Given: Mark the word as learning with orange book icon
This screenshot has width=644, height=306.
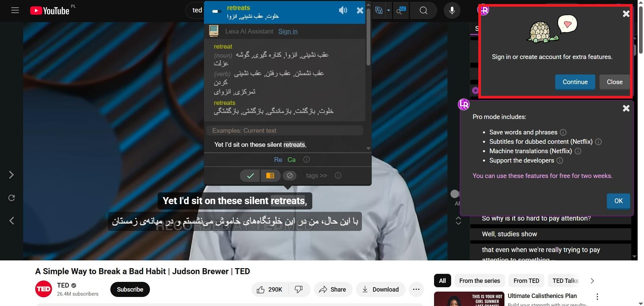Looking at the screenshot, I should 270,176.
